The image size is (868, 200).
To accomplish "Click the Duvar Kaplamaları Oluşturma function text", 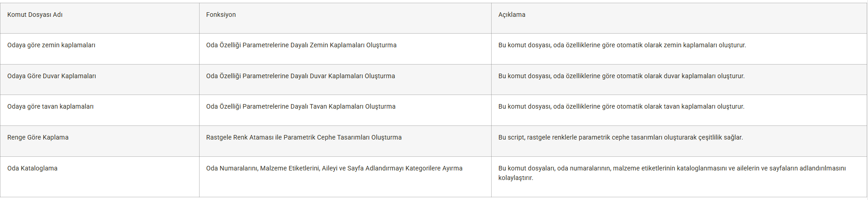I will pos(300,76).
